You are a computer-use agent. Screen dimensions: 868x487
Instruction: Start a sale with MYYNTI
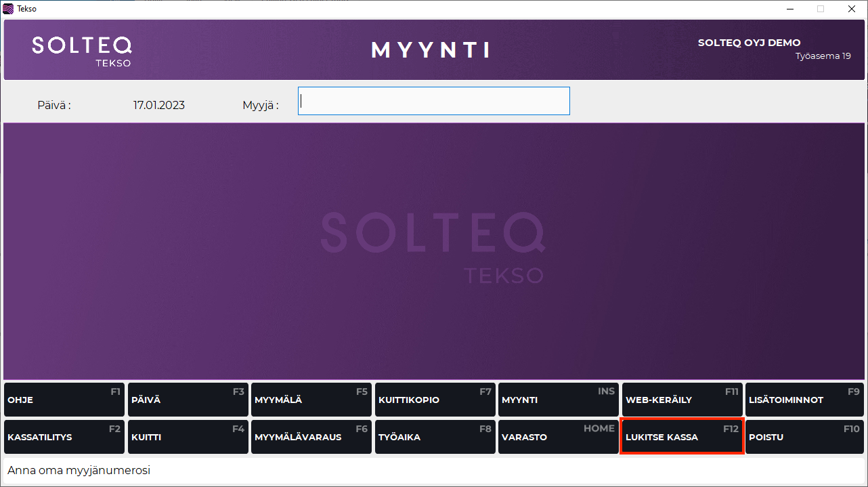click(x=558, y=400)
